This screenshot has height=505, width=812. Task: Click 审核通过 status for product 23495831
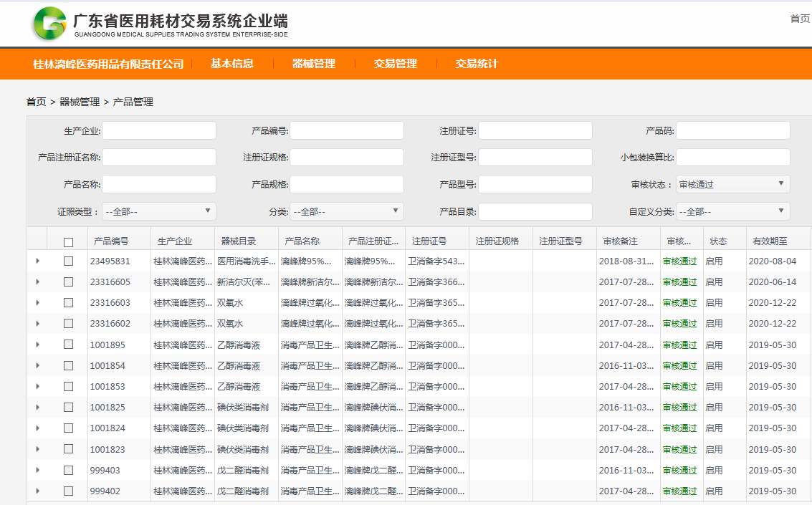680,261
